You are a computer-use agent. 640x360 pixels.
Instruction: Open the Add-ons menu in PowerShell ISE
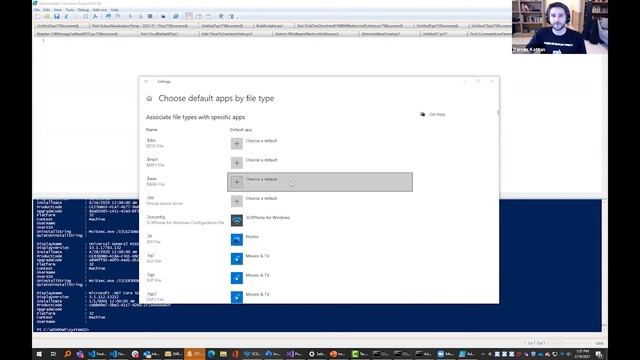(100, 9)
